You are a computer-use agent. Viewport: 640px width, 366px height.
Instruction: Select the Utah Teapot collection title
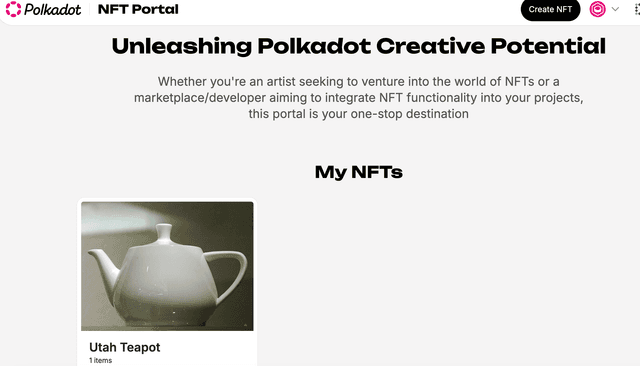(x=124, y=347)
